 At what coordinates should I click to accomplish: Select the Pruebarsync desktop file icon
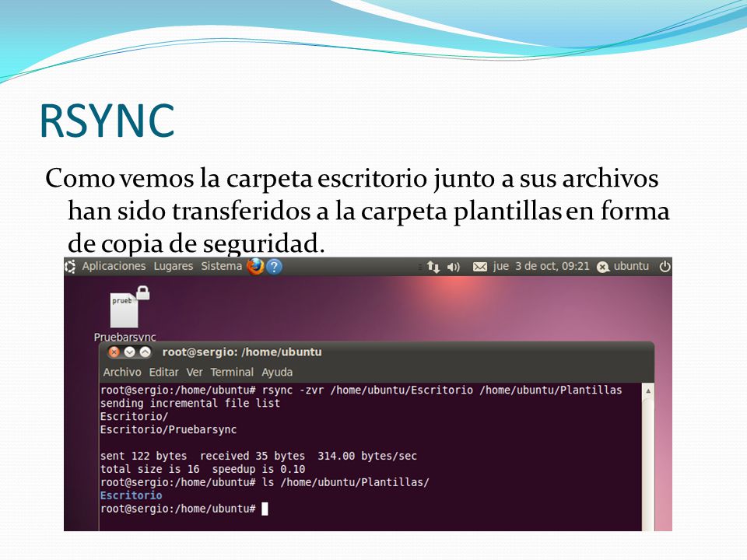124,313
